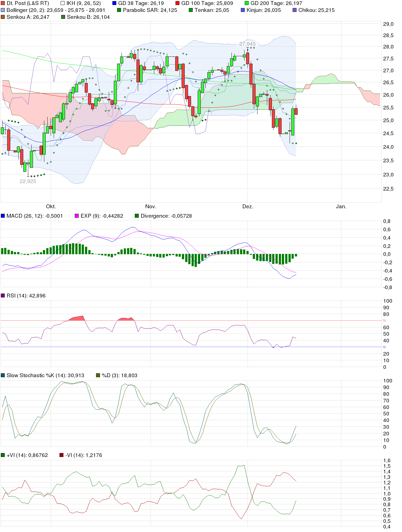Click the 'Tenkan: 25,05' label
The height and width of the screenshot is (532, 402).
(212, 10)
